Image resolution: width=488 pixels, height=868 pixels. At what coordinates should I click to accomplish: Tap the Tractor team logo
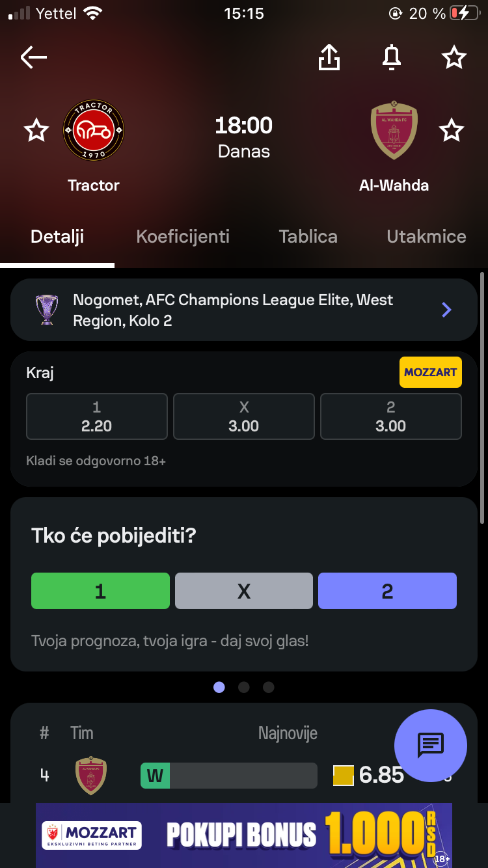(x=94, y=131)
